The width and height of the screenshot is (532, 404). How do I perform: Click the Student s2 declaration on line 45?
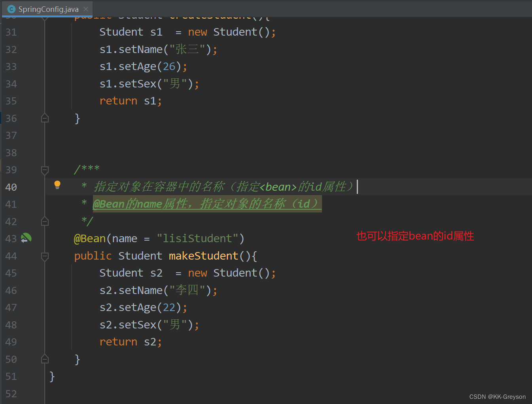click(187, 273)
